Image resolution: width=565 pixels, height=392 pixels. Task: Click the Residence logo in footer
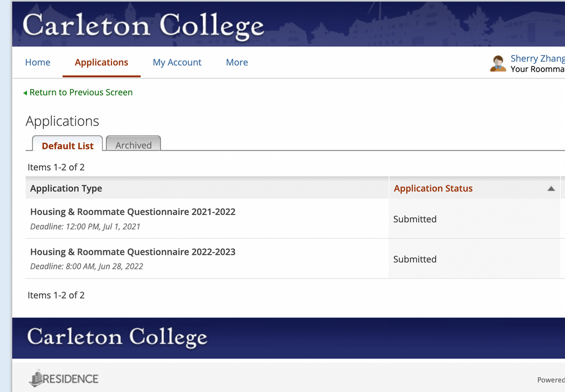click(64, 378)
